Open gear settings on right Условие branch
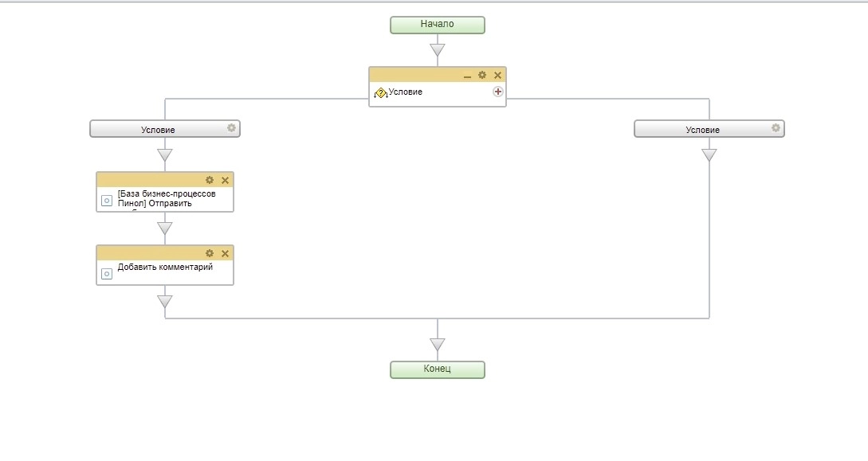This screenshot has height=461, width=868. (776, 127)
